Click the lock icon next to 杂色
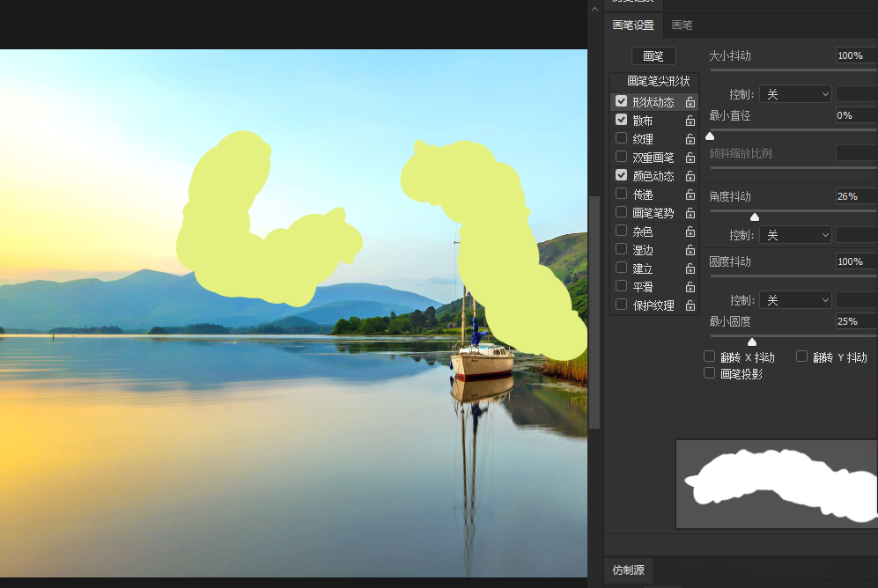The image size is (878, 588). [690, 232]
